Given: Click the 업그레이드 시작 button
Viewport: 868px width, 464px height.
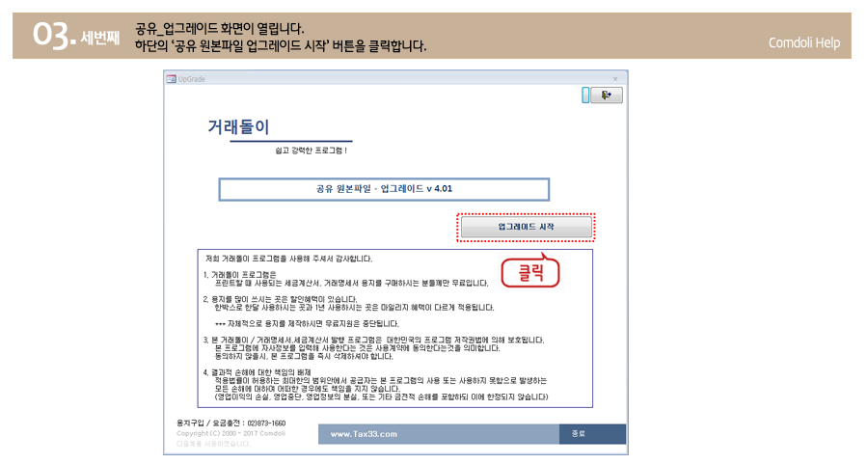Looking at the screenshot, I should (x=526, y=227).
